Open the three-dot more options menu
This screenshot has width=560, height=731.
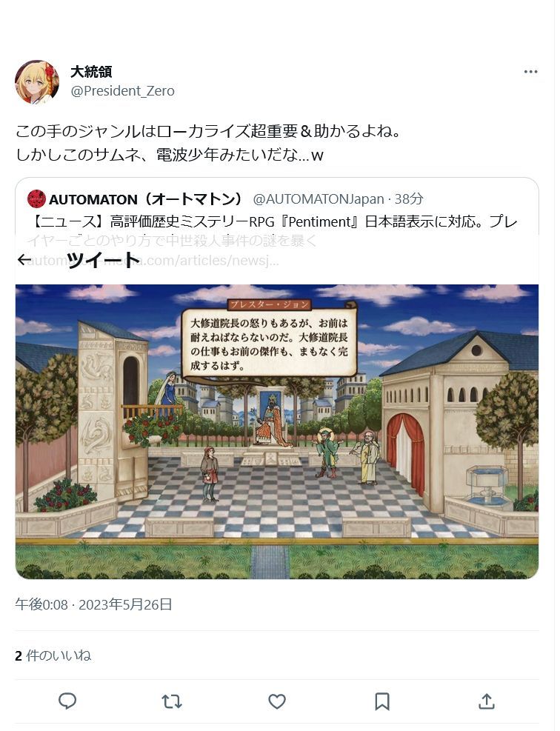point(530,72)
